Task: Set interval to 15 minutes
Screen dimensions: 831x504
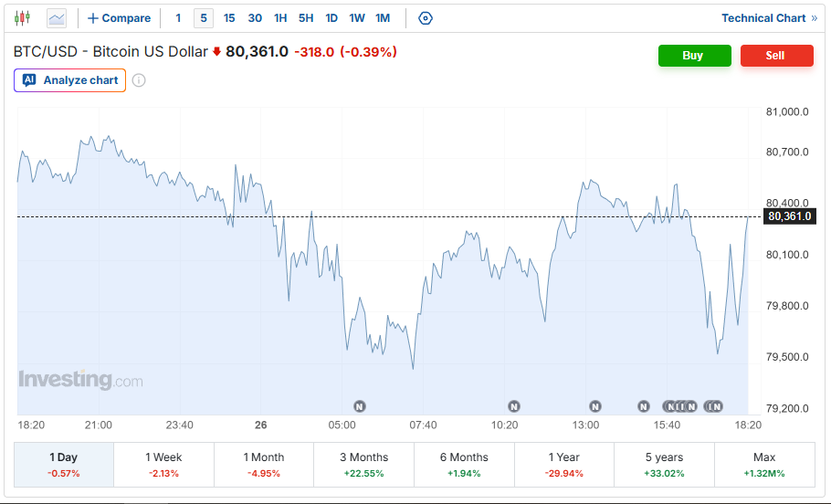Action: coord(229,18)
